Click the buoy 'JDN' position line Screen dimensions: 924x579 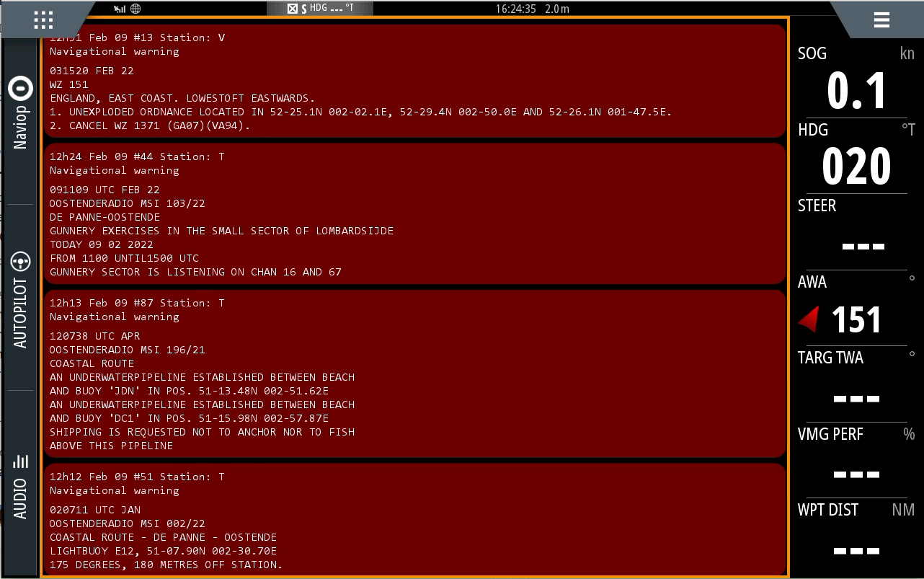pyautogui.click(x=190, y=391)
